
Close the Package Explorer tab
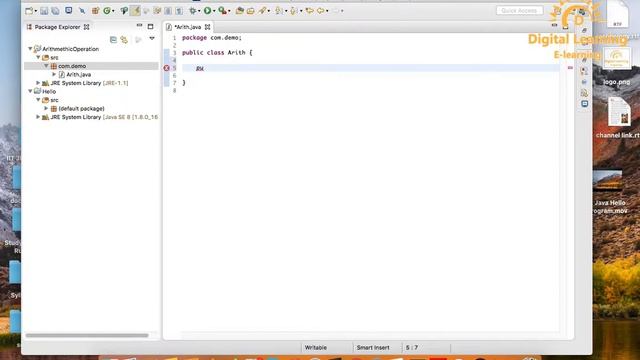click(87, 27)
